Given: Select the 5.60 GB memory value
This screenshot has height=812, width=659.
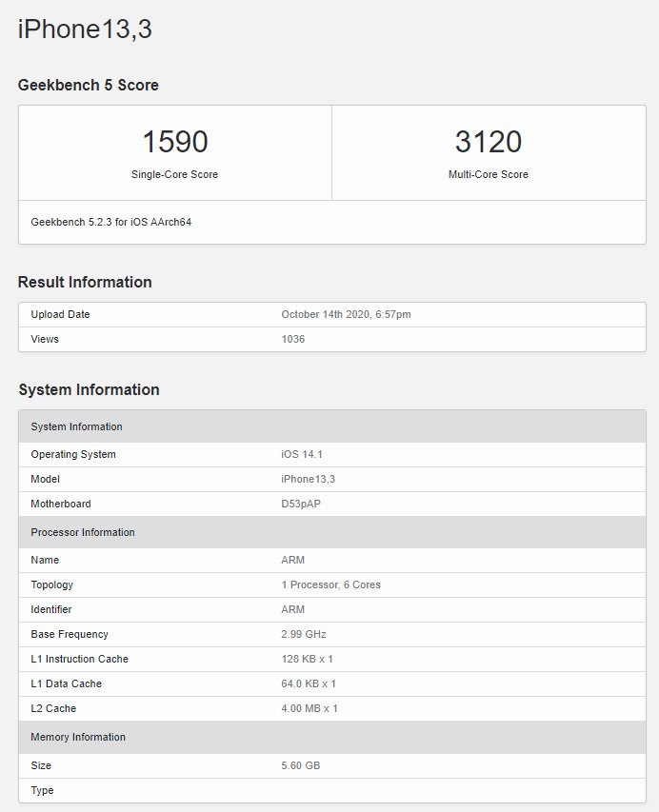Looking at the screenshot, I should 301,766.
